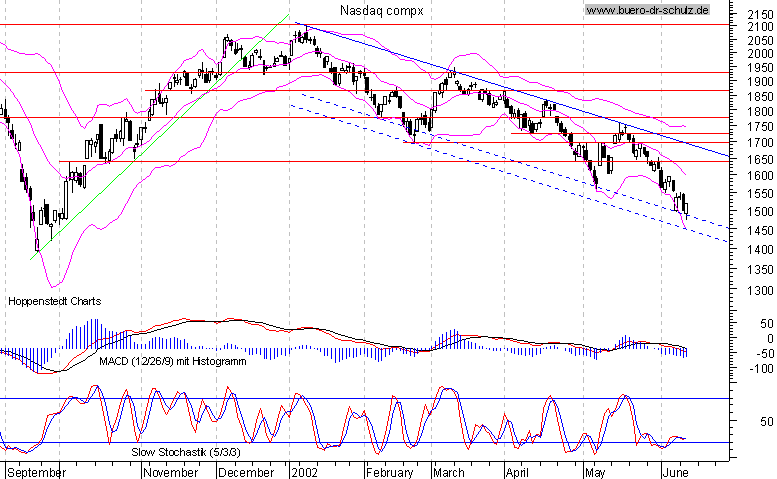Click the 1700 price axis value
This screenshot has width=777, height=479.
[760, 143]
